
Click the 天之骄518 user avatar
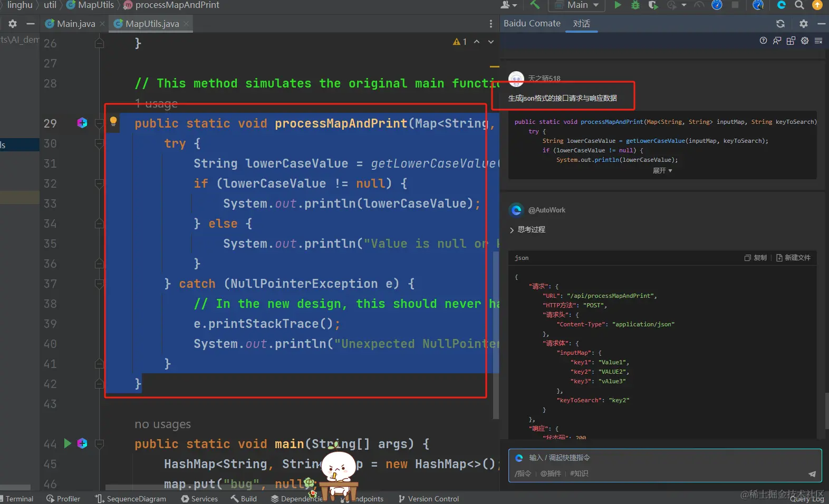[516, 79]
